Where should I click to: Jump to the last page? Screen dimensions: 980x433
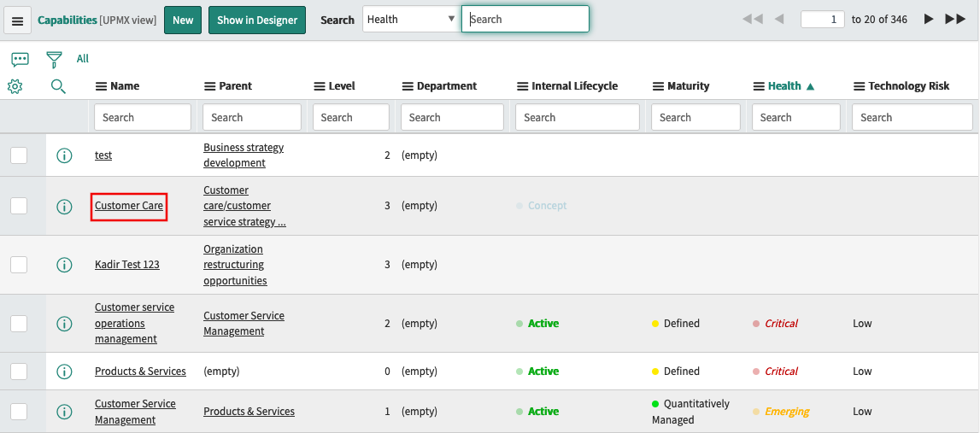click(955, 19)
